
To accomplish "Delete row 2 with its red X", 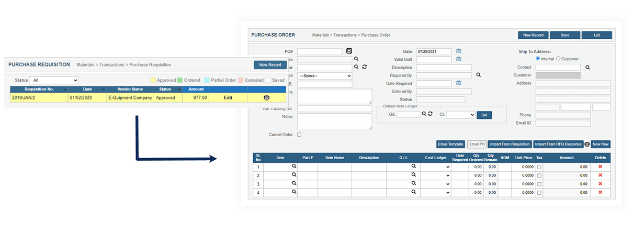I will coord(600,175).
